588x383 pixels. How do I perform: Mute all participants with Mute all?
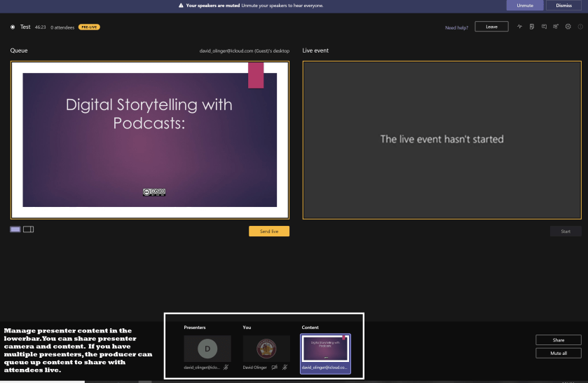tap(558, 354)
